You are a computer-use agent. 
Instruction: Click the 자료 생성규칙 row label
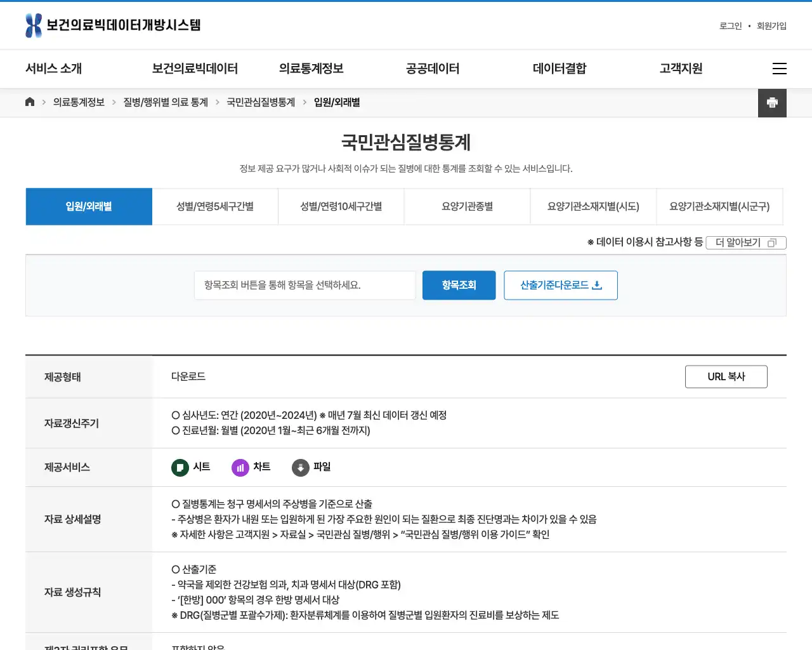tap(73, 592)
